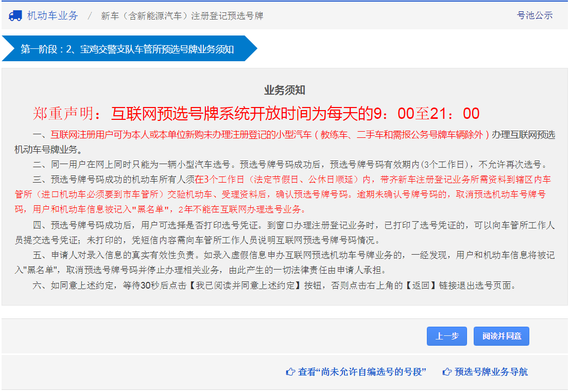This screenshot has width=570, height=392.
Task: Open the 查看“尚未允许自编选号的号段” link
Action: point(361,372)
